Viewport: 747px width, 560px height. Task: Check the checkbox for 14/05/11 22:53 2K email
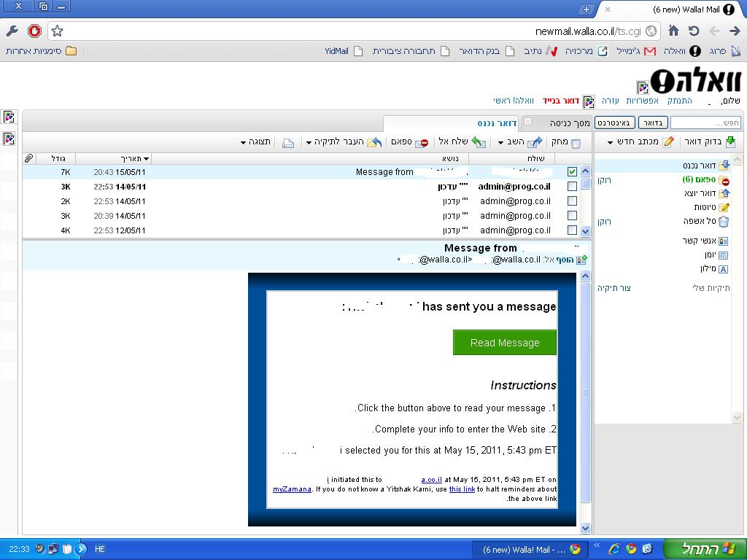coord(572,201)
